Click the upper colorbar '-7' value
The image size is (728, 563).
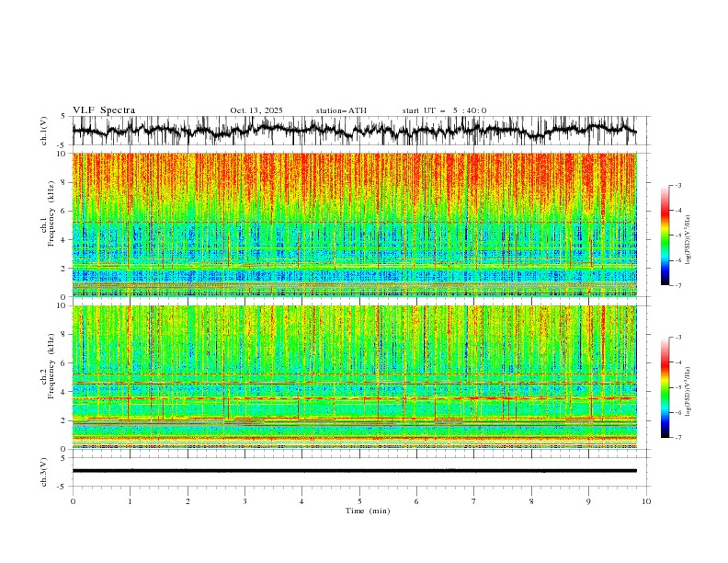tap(678, 285)
